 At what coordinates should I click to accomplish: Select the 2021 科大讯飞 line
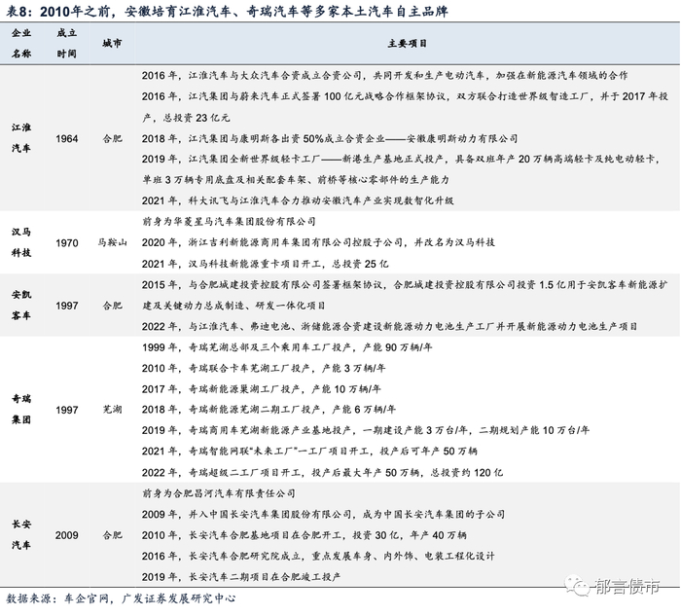pyautogui.click(x=298, y=200)
